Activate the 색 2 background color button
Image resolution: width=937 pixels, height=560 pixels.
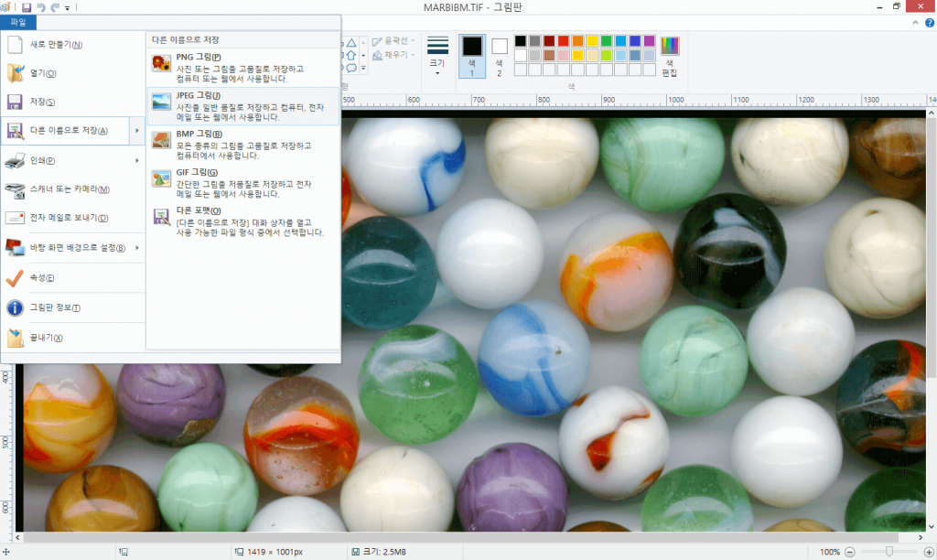(499, 56)
